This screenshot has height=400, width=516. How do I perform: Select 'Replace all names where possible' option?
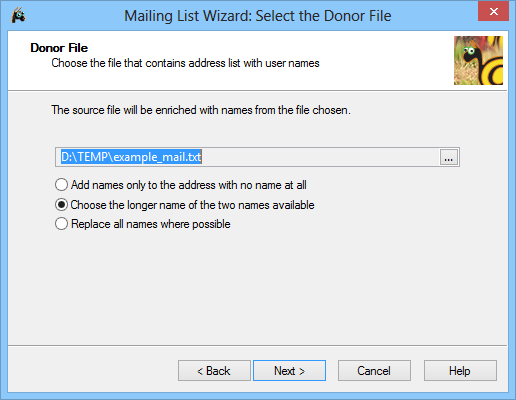[x=62, y=224]
